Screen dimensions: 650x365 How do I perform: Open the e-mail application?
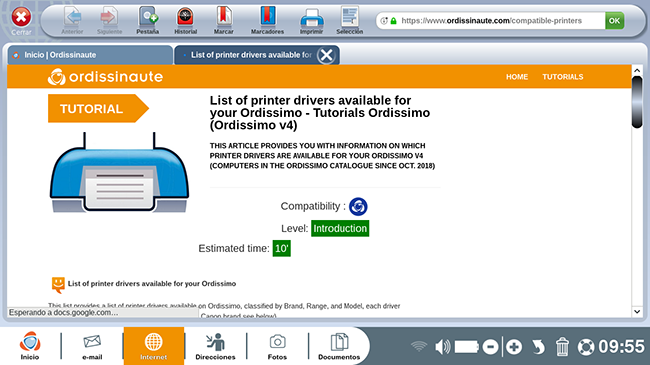tap(92, 346)
